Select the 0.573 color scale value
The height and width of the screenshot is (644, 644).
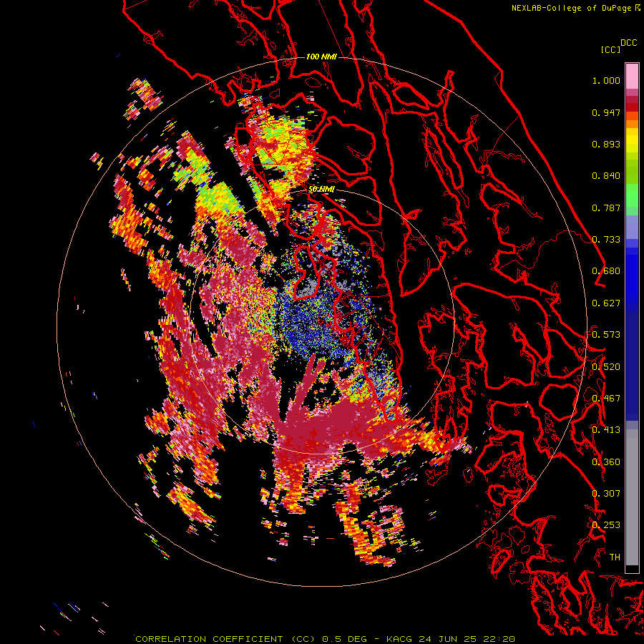click(606, 335)
